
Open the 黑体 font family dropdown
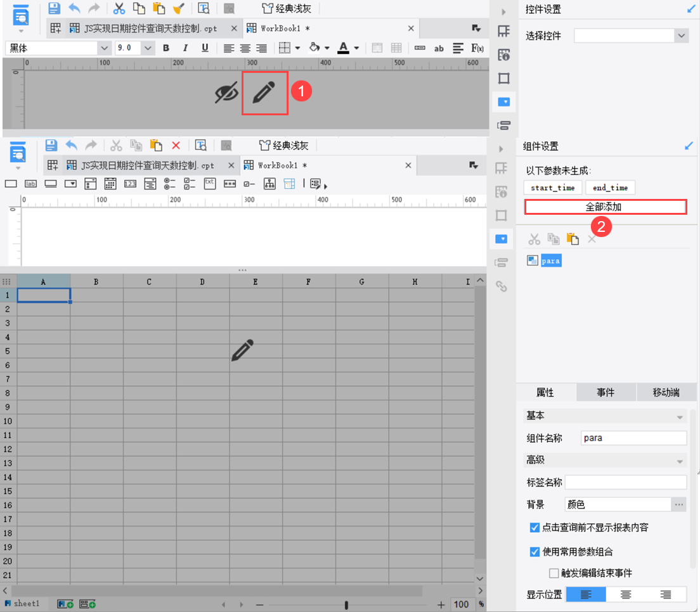tap(104, 48)
